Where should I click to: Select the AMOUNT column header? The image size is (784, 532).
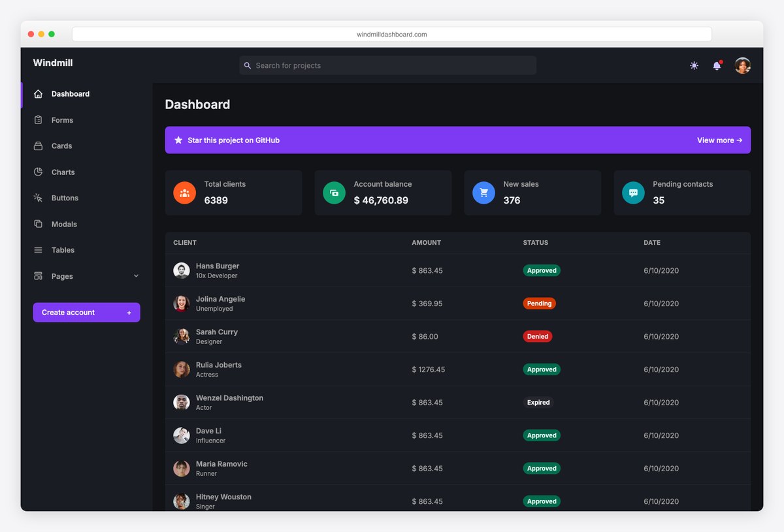click(426, 243)
